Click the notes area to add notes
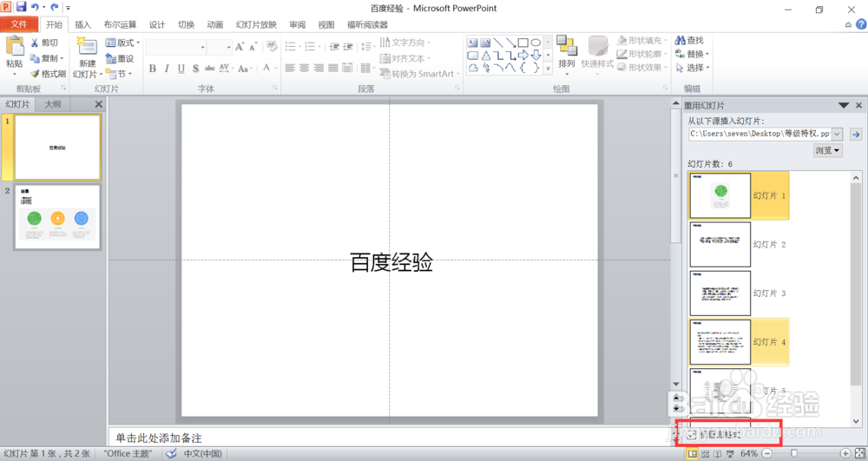This screenshot has width=868, height=461. (x=389, y=438)
